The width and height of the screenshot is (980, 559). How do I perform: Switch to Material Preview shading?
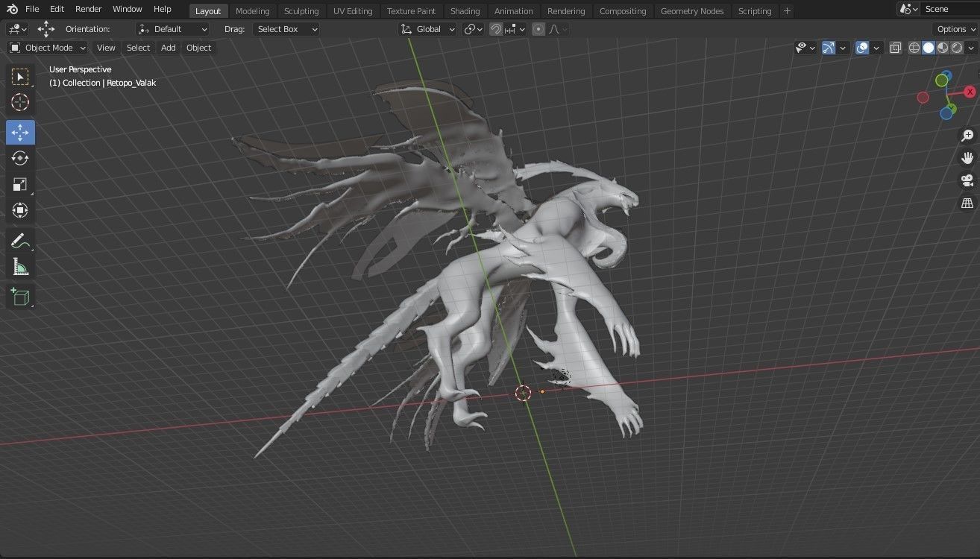click(943, 48)
